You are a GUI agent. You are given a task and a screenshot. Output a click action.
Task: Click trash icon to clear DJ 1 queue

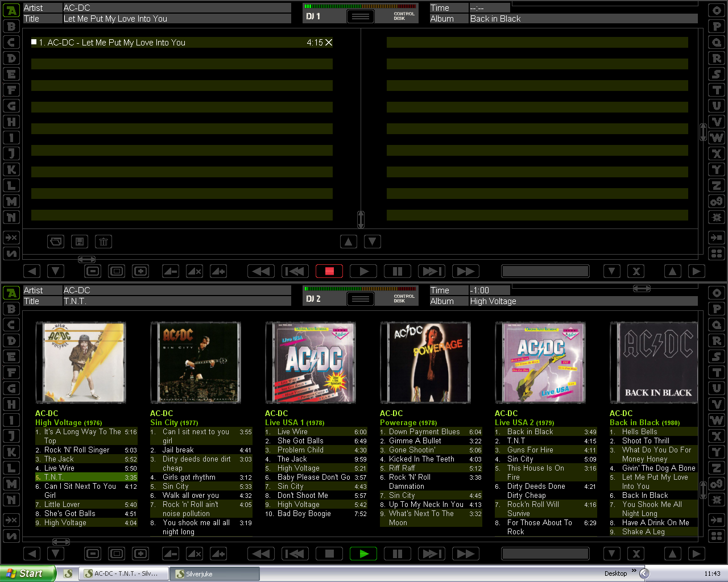(104, 242)
